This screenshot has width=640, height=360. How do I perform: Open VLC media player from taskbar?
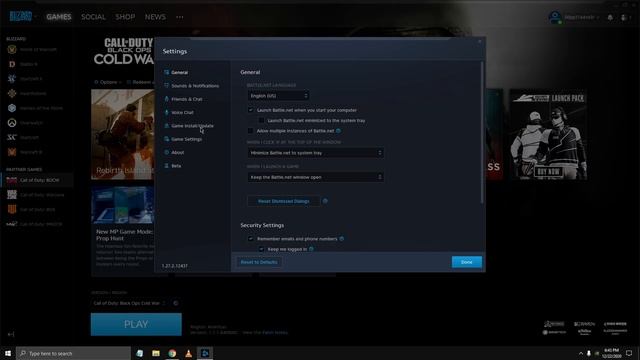click(x=189, y=353)
